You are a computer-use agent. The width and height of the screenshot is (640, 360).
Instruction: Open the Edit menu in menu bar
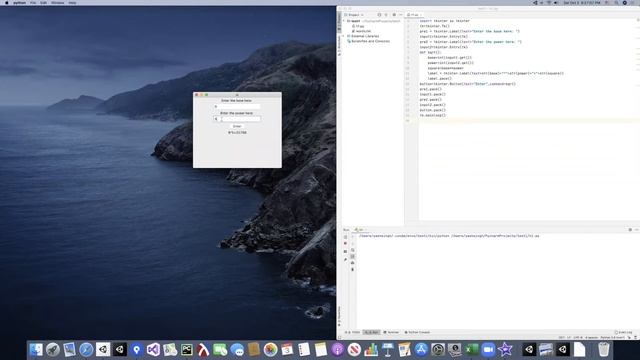43,3
